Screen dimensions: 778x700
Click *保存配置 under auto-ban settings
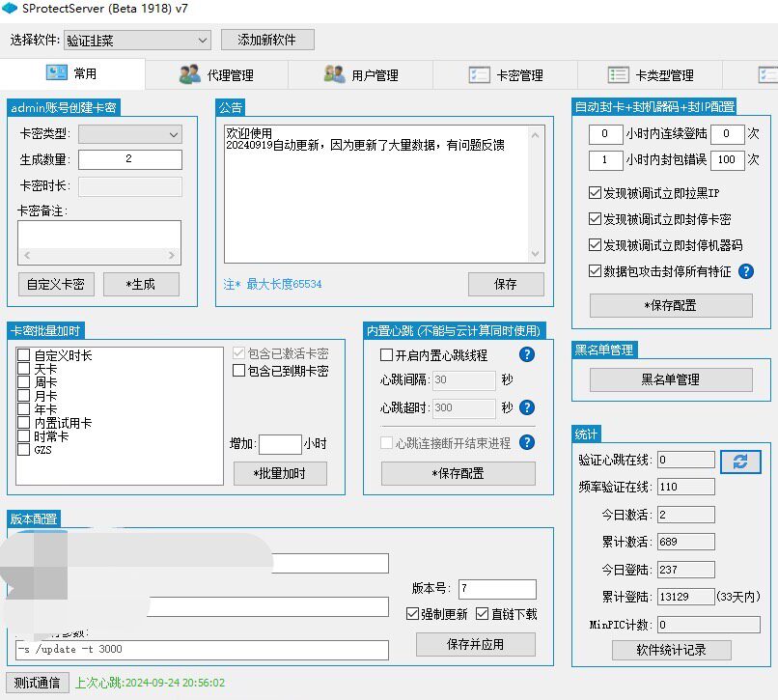[x=671, y=305]
